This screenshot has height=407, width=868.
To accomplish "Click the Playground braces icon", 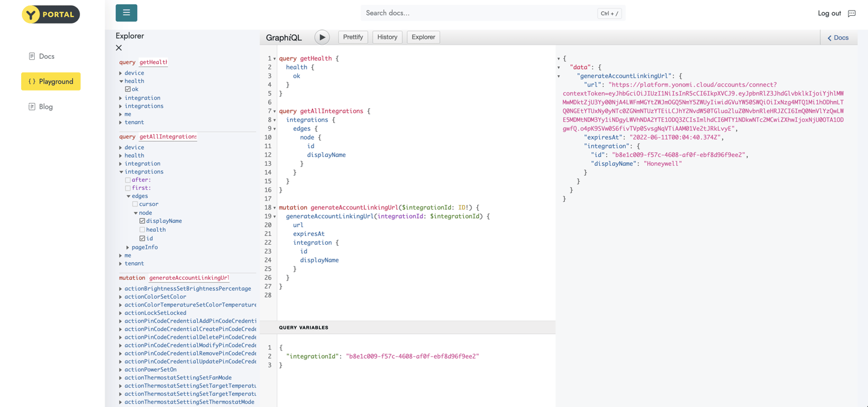I will coord(32,82).
